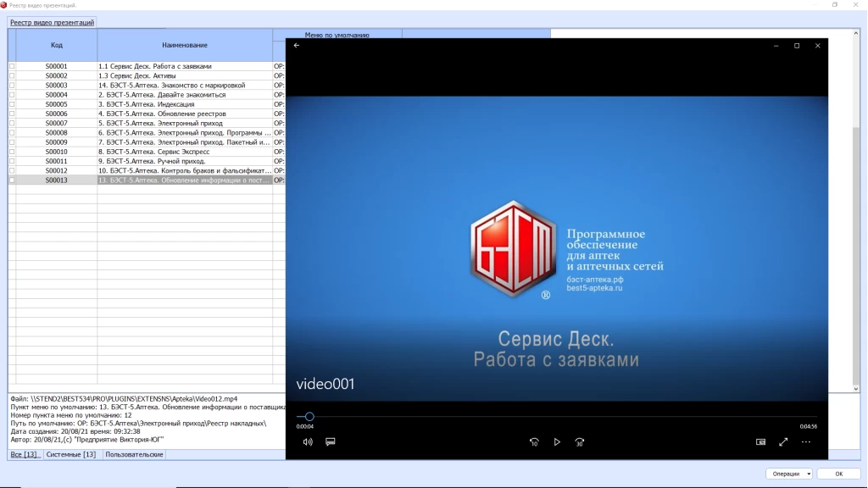Maximize the video player window
868x488 pixels.
tap(797, 46)
